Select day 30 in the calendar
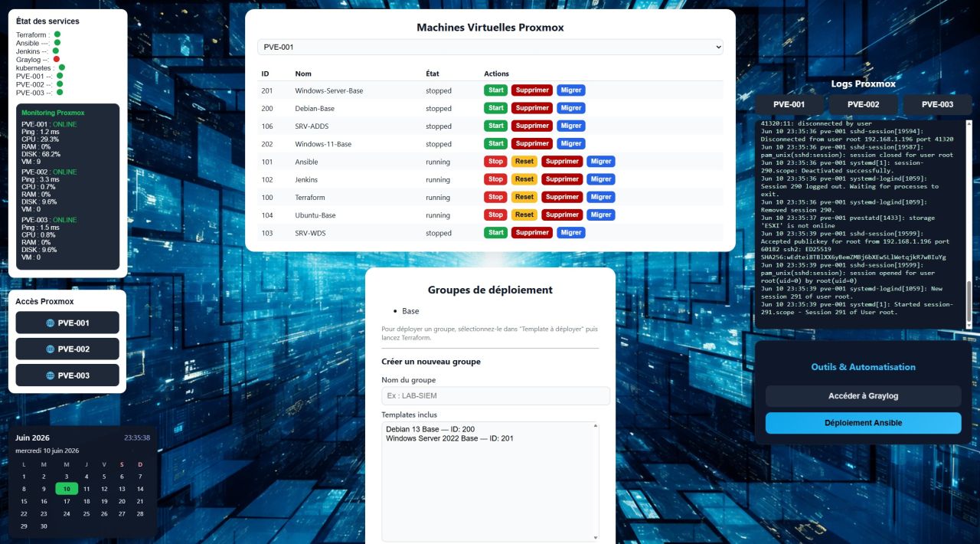The image size is (980, 544). pyautogui.click(x=44, y=526)
